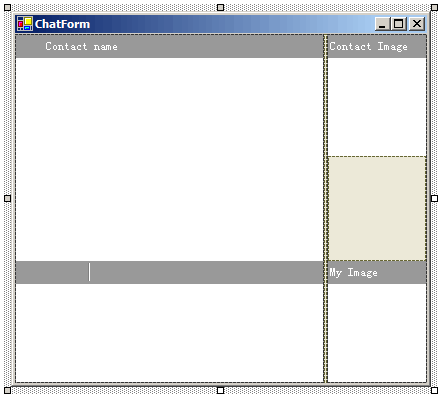Screen dimensions: 441x399
Task: Click the gray toolbar strip above message input
Action: [x=169, y=272]
